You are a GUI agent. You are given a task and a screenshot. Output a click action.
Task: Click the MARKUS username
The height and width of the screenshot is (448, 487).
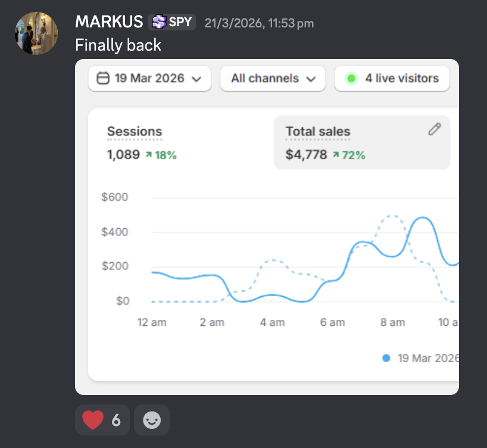[109, 22]
